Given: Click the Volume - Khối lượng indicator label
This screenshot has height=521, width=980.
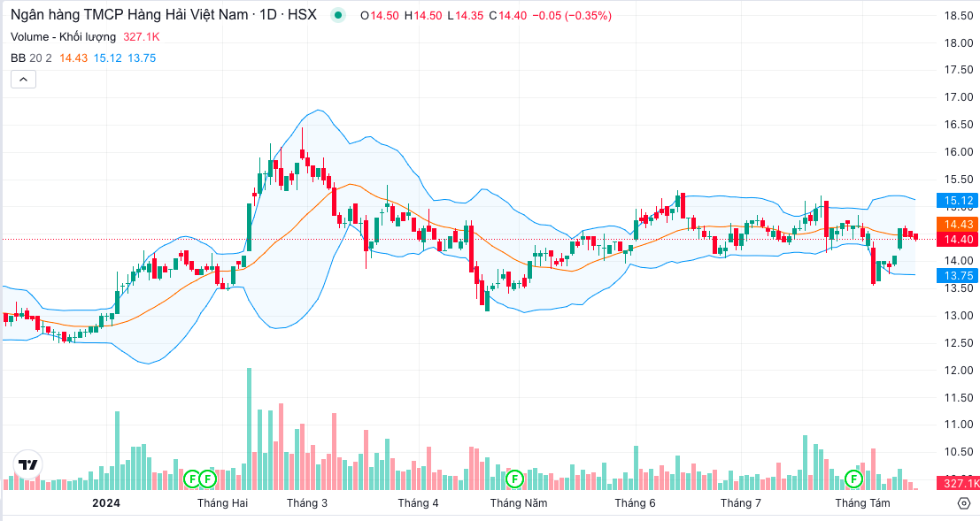Looking at the screenshot, I should (63, 37).
